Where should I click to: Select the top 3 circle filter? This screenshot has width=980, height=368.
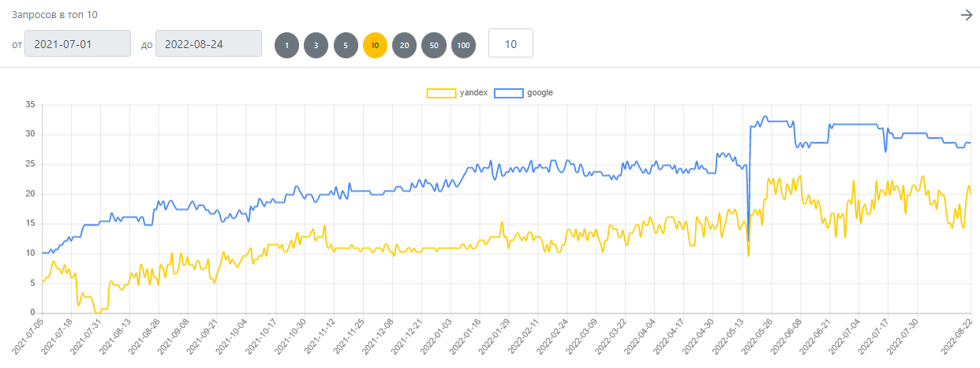pos(316,46)
